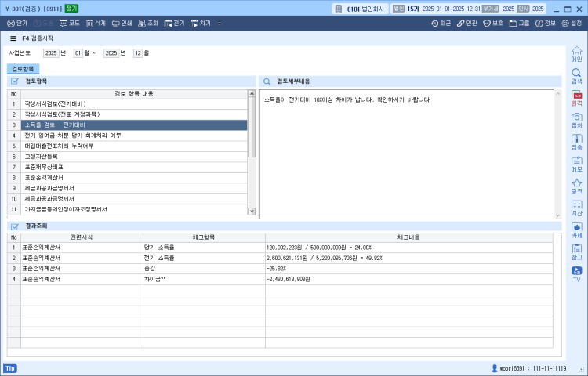Select 소득률 검토 - 전기대비 row
This screenshot has height=376, width=588.
point(134,125)
